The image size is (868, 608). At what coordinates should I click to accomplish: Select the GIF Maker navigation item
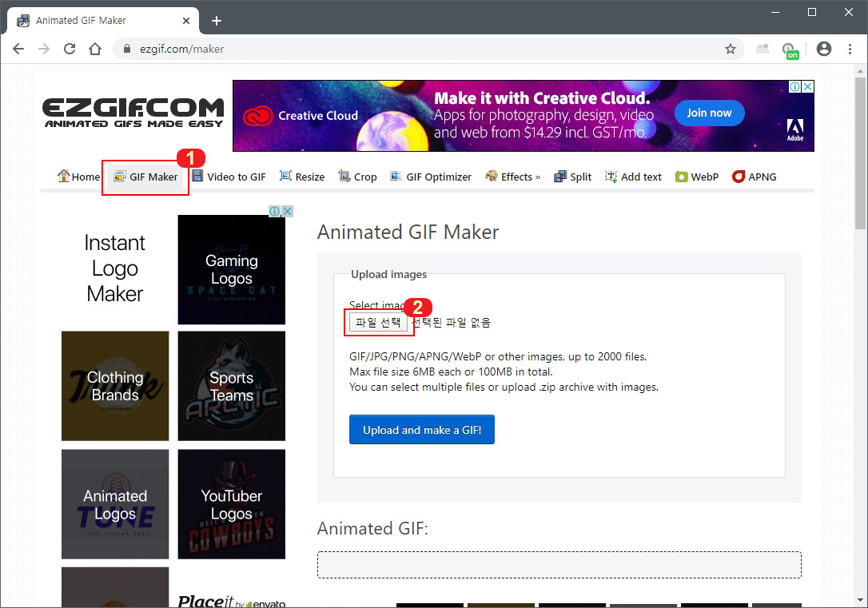pos(145,177)
